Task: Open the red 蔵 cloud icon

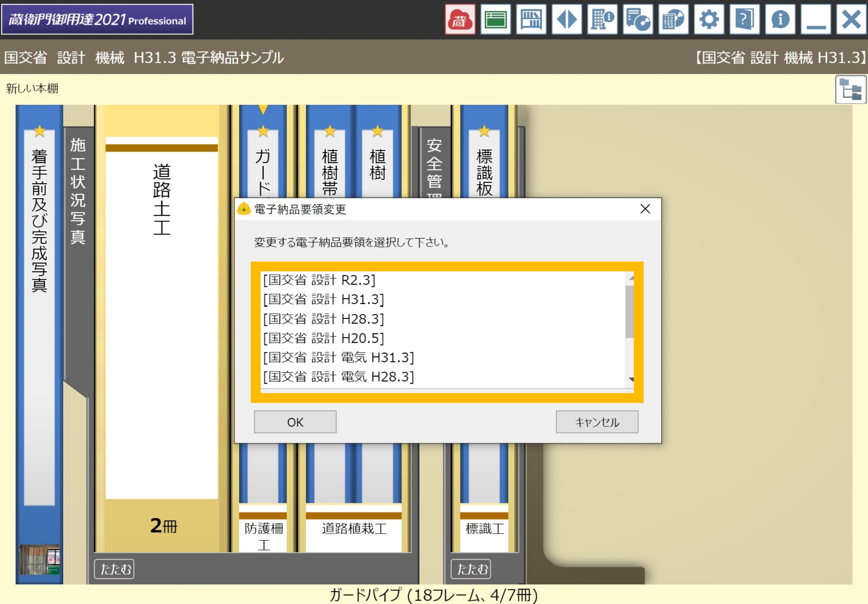Action: (x=460, y=19)
